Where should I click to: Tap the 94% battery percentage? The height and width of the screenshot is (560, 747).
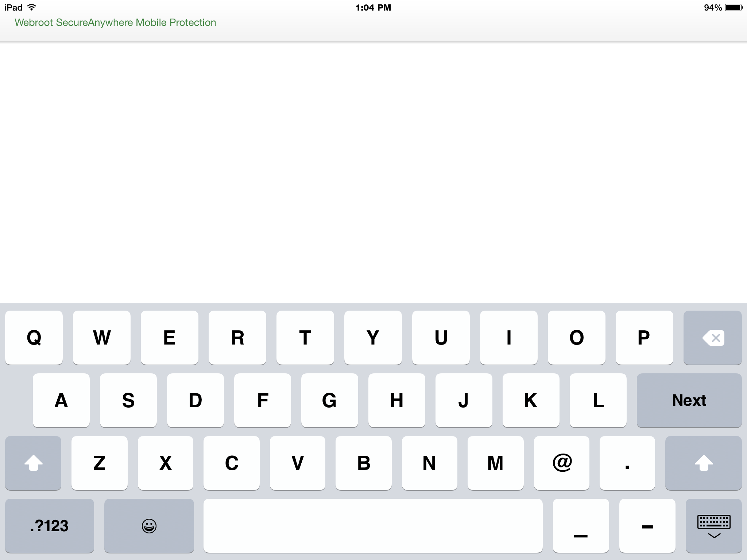coord(713,8)
